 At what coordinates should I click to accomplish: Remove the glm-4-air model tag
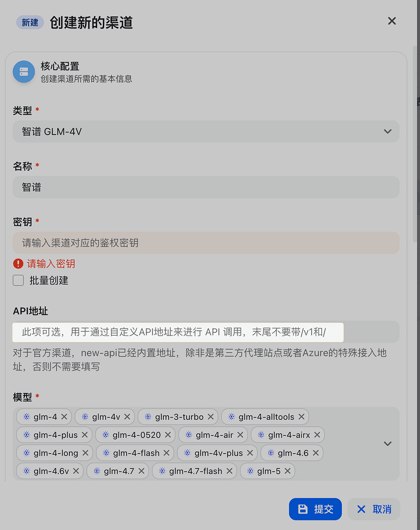pos(240,435)
